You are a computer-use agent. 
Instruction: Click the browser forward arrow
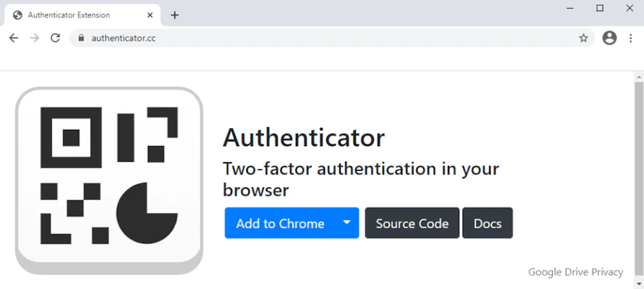point(34,38)
